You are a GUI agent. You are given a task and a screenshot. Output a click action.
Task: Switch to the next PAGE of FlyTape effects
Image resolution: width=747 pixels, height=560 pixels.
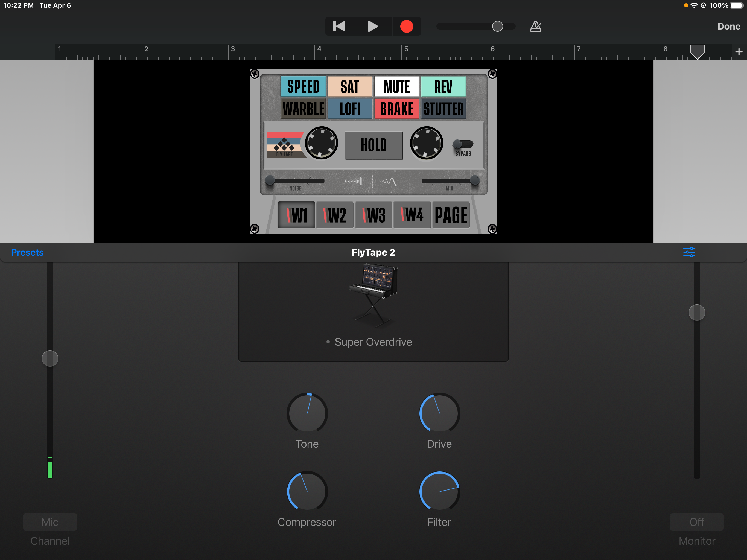point(451,214)
